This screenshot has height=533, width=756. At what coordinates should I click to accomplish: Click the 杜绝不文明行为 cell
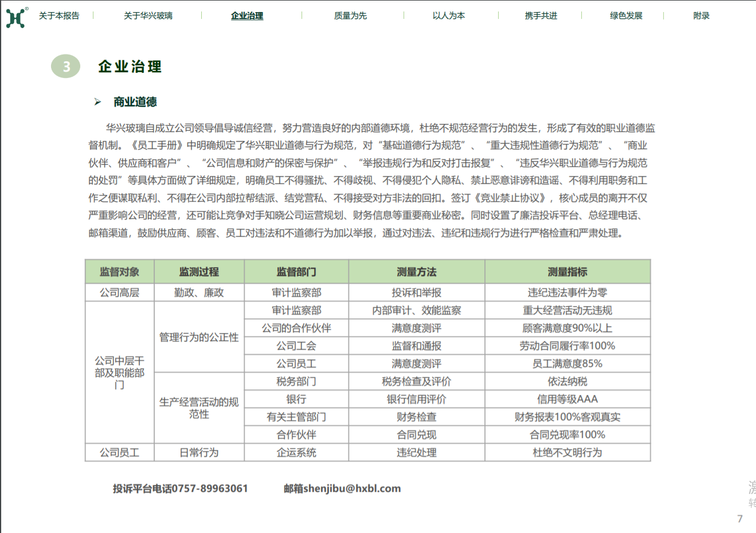567,452
